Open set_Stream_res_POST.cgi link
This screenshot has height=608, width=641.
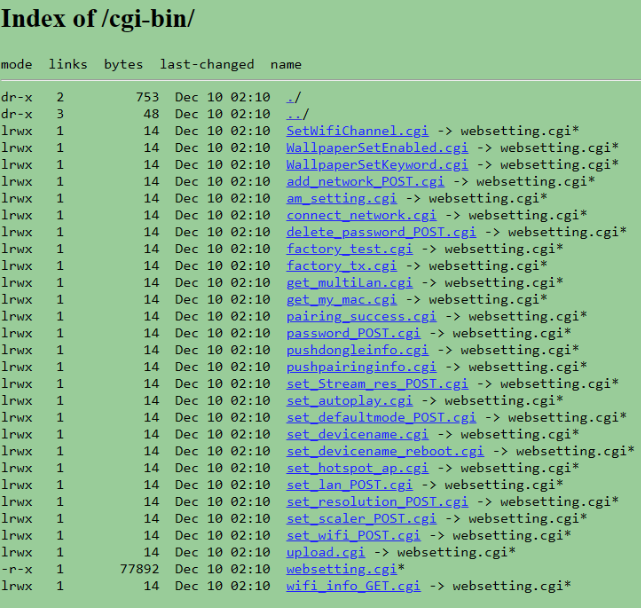coord(377,384)
